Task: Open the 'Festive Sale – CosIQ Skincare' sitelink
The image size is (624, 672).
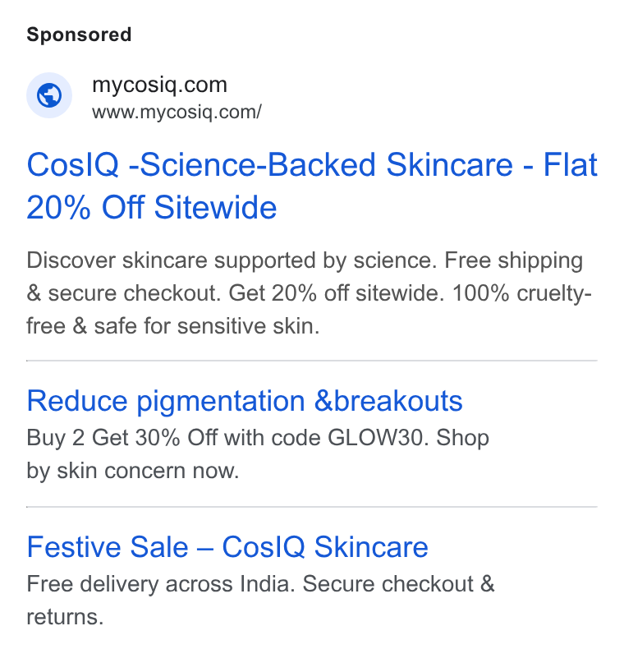Action: pos(227,547)
